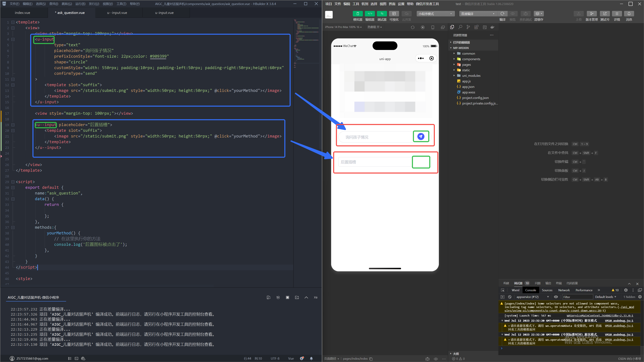This screenshot has height=362, width=644.
Task: Switch to the Sources debugger tab
Action: point(547,290)
